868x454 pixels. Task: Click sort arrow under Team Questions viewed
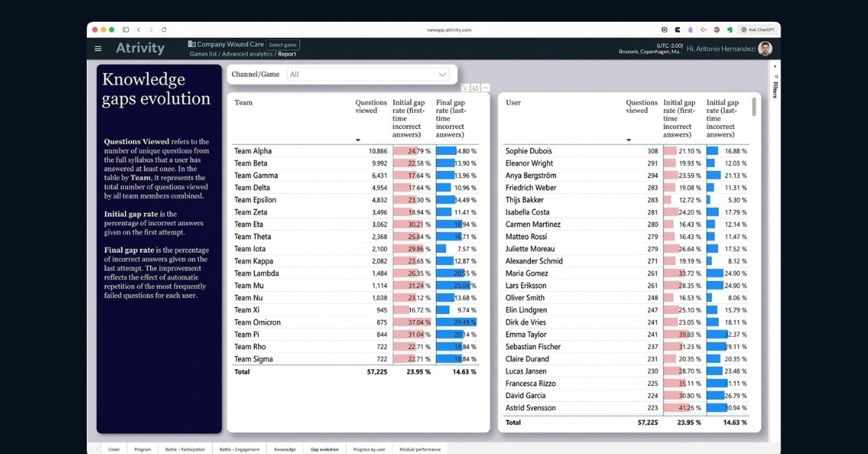(x=357, y=140)
